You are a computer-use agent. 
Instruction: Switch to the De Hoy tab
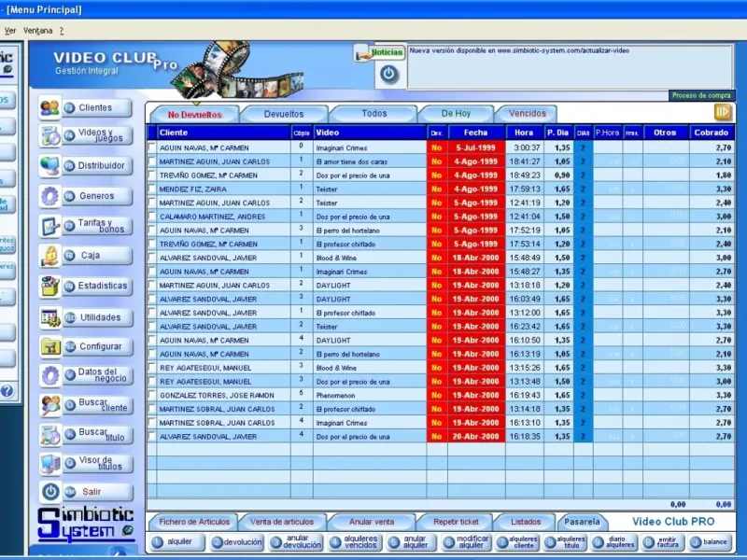coord(456,114)
